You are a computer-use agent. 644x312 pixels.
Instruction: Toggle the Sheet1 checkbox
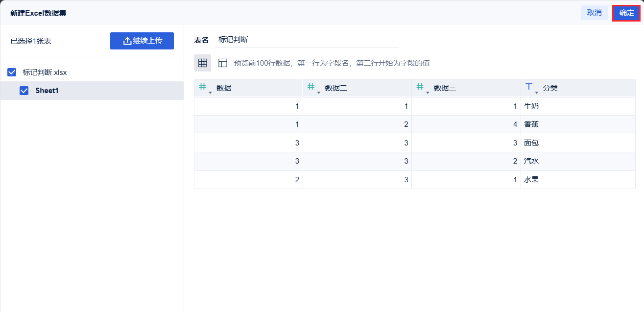point(24,91)
